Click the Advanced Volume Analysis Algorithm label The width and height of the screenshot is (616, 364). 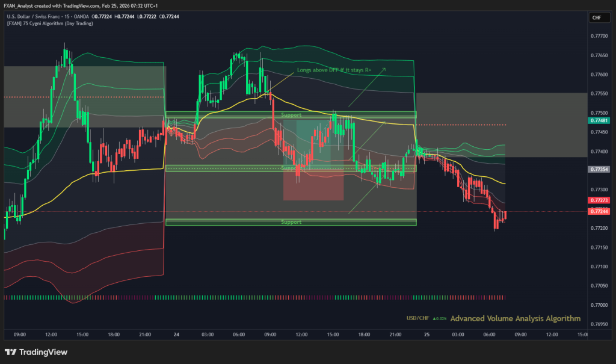[x=515, y=318]
